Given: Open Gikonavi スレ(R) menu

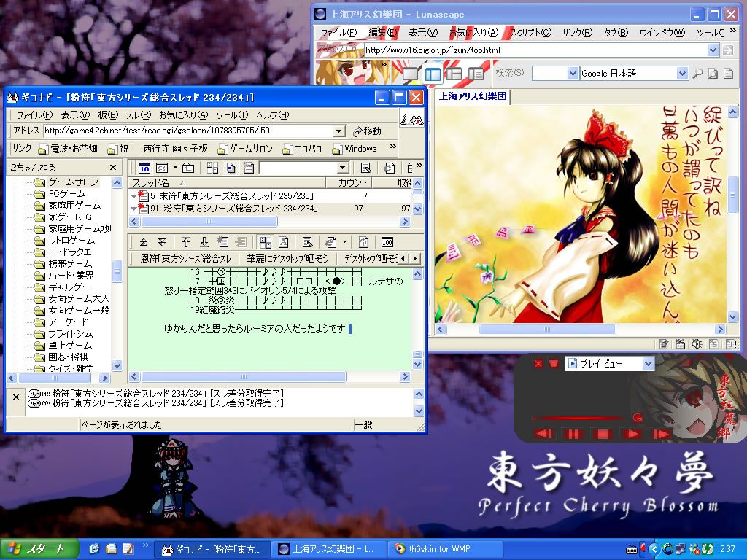Looking at the screenshot, I should (x=139, y=115).
